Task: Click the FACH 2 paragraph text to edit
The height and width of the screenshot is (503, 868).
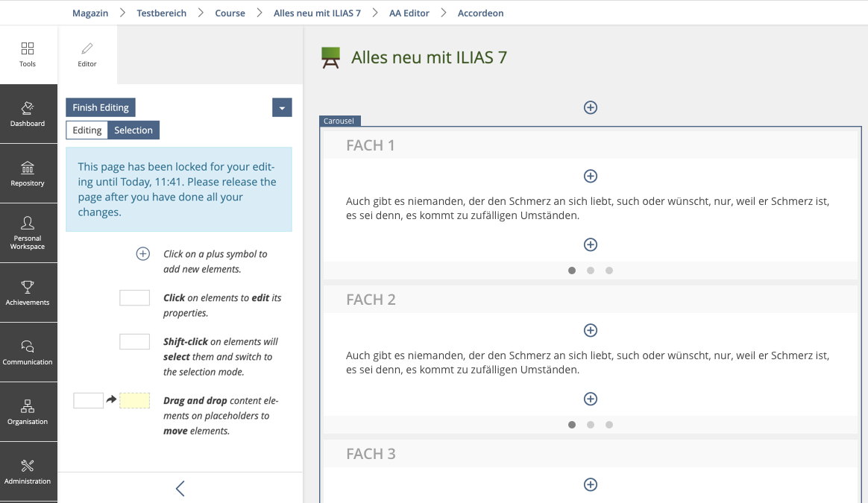Action: (x=588, y=363)
